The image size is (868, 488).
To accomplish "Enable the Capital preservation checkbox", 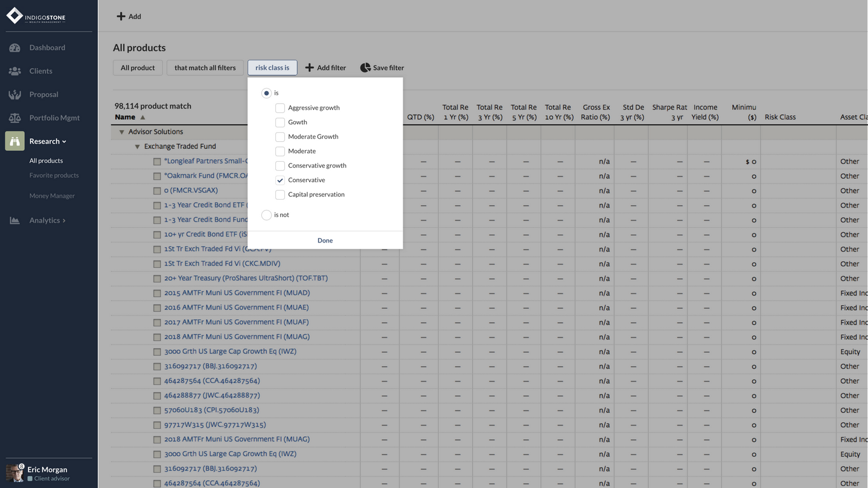I will pyautogui.click(x=280, y=195).
